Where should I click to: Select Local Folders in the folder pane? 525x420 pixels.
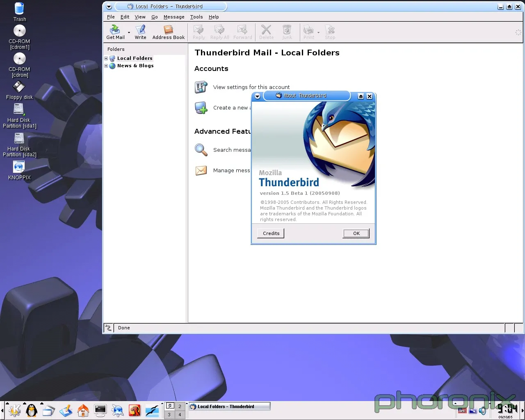[x=135, y=58]
